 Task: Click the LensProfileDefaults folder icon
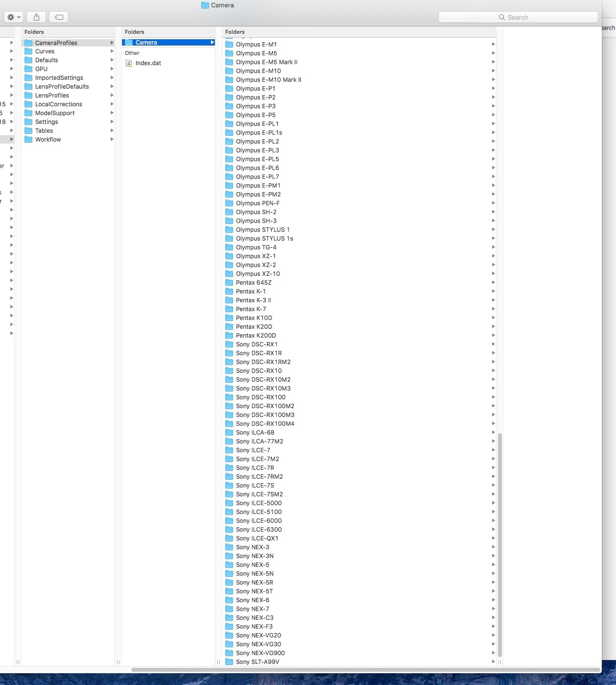28,87
